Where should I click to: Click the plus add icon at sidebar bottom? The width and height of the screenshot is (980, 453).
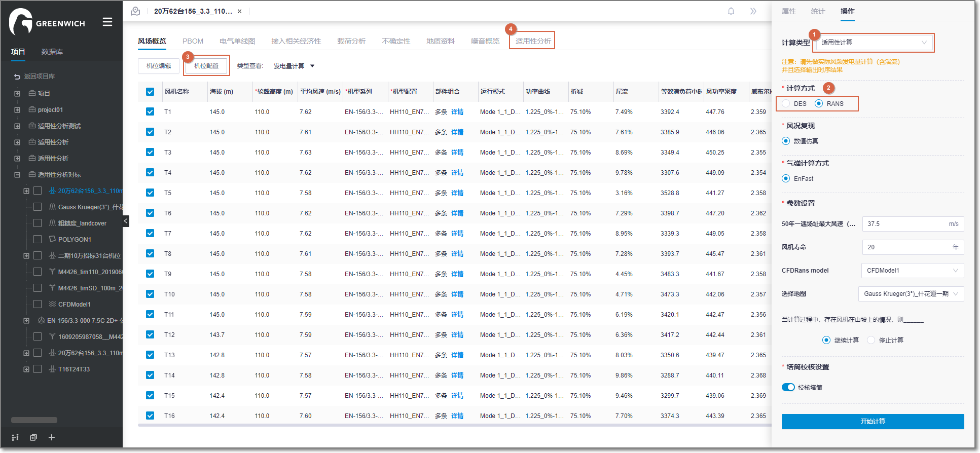pos(52,437)
